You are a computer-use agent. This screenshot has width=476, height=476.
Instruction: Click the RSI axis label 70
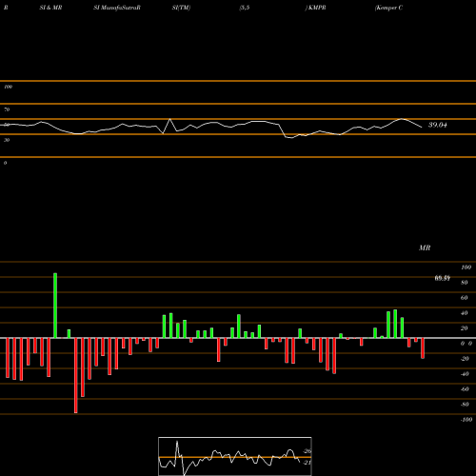pos(7,109)
